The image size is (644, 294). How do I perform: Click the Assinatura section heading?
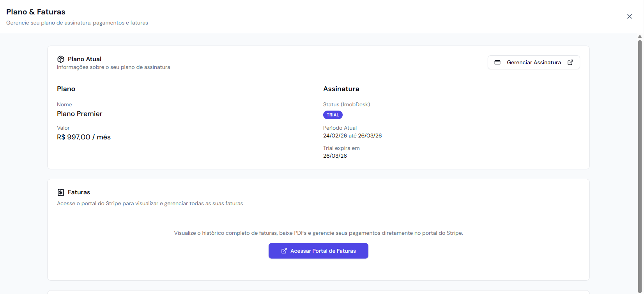coord(341,89)
